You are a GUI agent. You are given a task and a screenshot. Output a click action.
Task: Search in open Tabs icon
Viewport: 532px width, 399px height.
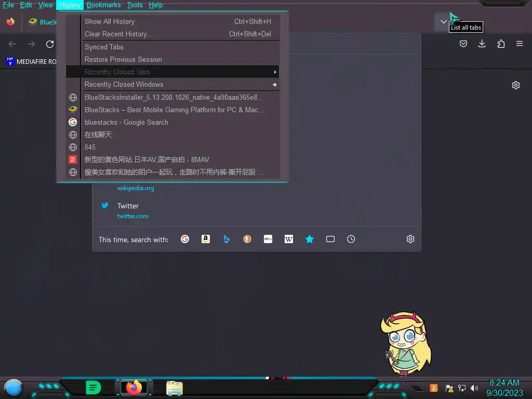330,239
